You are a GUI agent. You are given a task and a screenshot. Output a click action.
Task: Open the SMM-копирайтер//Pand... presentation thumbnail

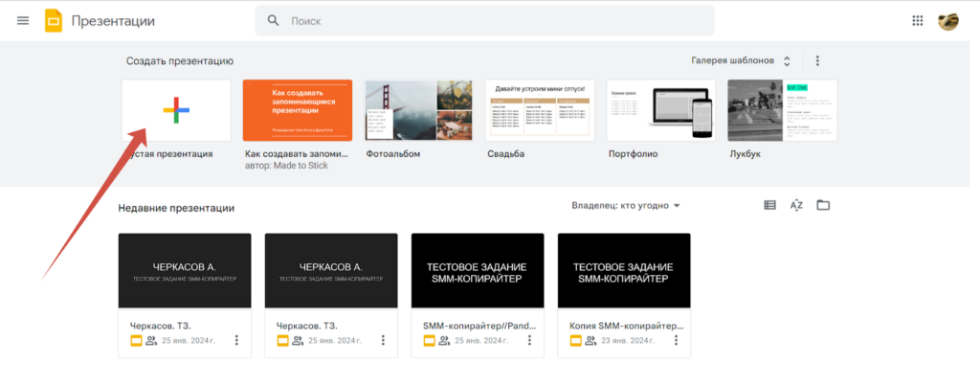coord(478,271)
